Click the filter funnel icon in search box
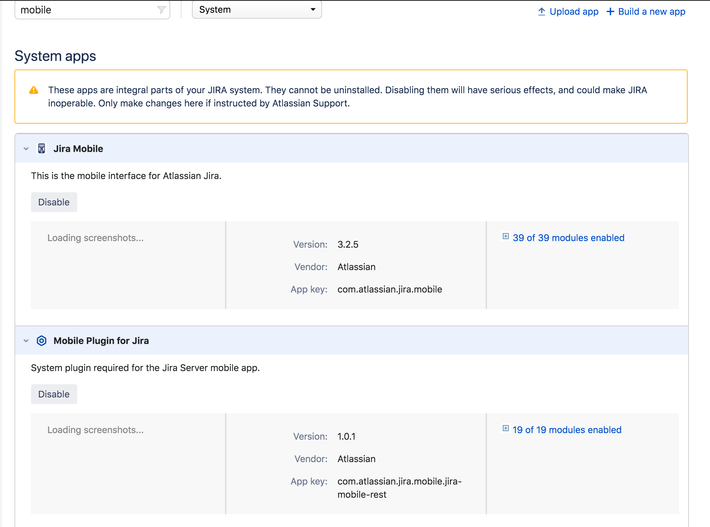This screenshot has height=527, width=710. [x=161, y=10]
